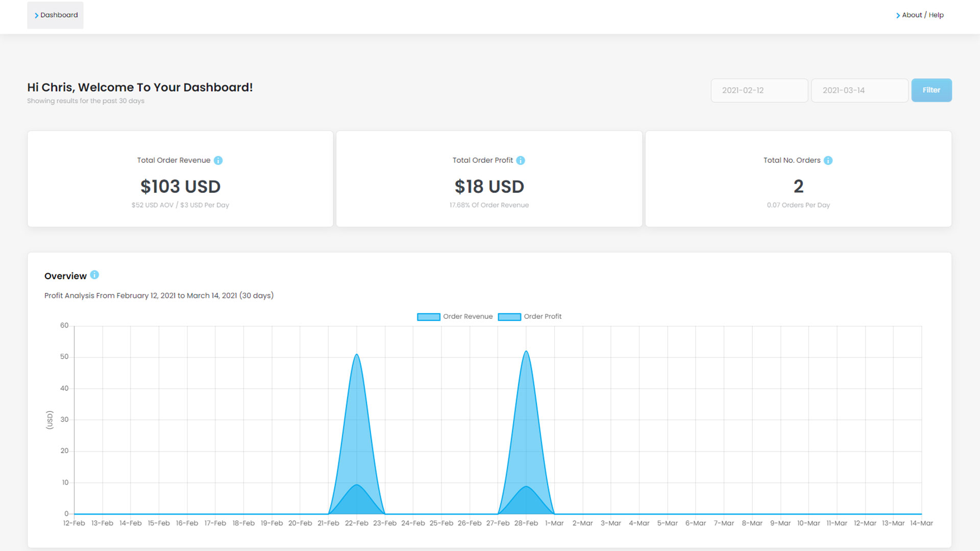The width and height of the screenshot is (980, 551).
Task: Click the Order Revenue legend label
Action: [x=468, y=317]
